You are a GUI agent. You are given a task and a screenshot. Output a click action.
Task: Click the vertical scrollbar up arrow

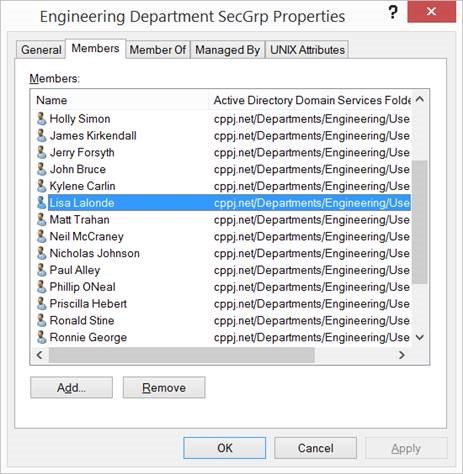tap(420, 99)
